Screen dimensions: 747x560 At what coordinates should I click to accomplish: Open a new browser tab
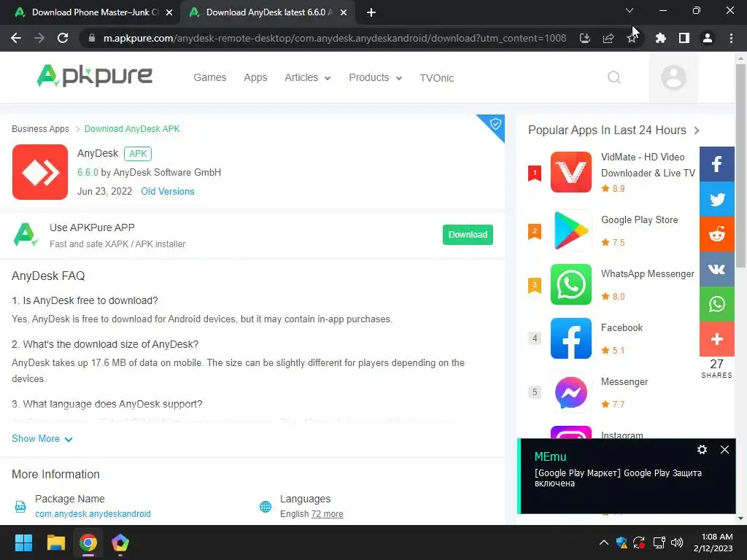[371, 13]
